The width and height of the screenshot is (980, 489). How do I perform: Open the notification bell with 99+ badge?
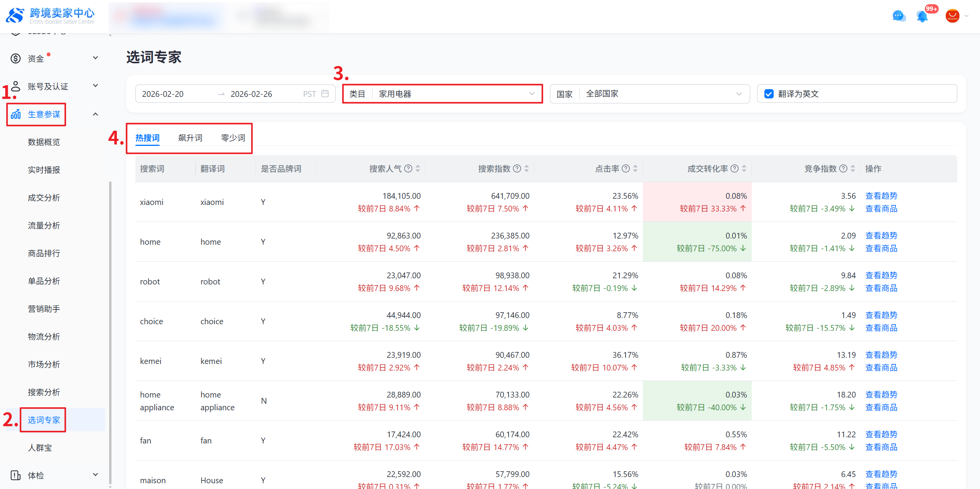923,16
